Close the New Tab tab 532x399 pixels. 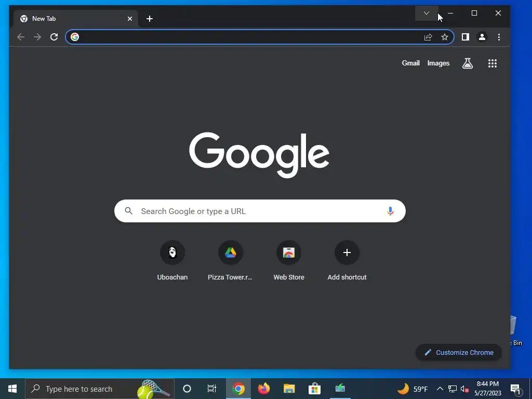coord(129,19)
